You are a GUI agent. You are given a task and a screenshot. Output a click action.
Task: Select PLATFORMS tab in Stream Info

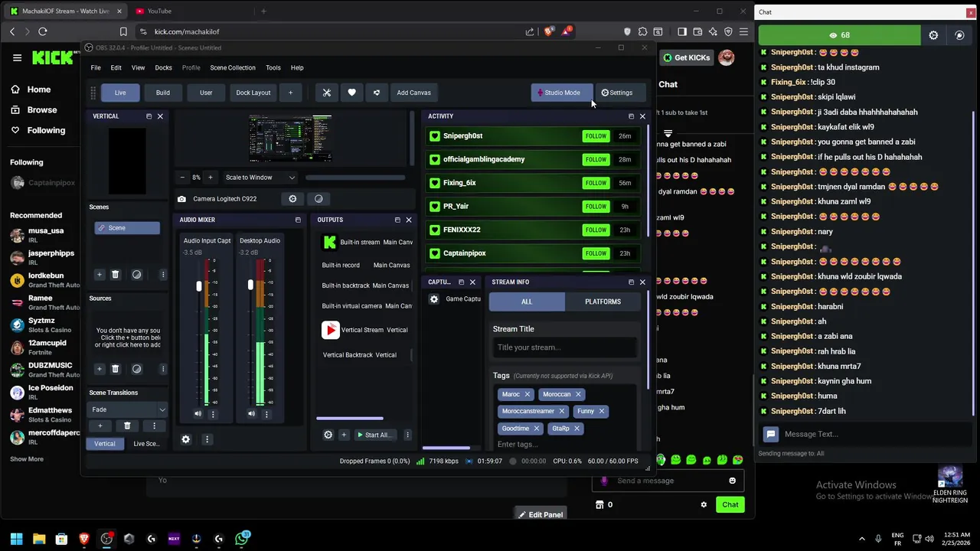(603, 302)
